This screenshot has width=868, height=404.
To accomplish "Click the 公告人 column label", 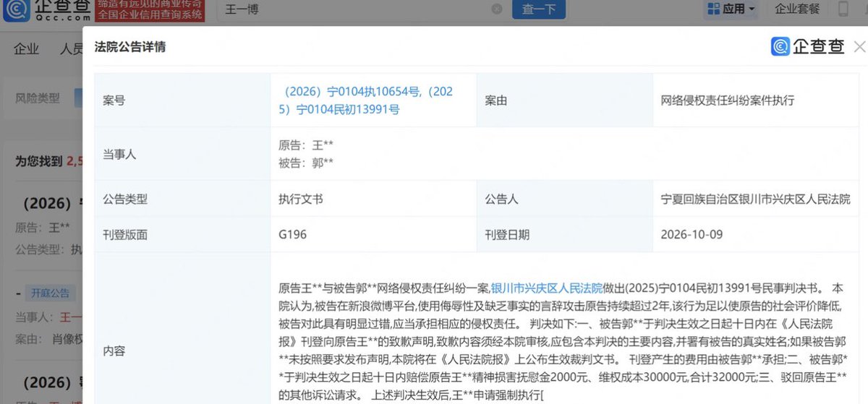I will click(502, 199).
